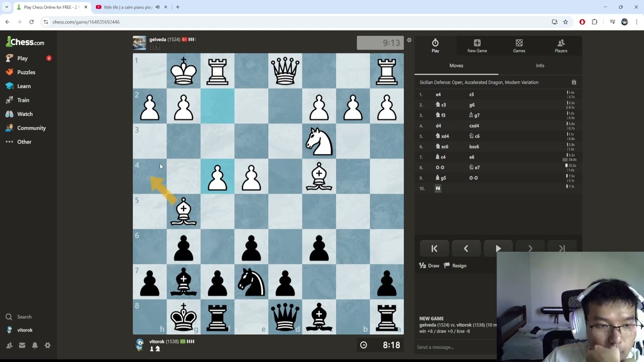Select the New Game tab

click(477, 46)
